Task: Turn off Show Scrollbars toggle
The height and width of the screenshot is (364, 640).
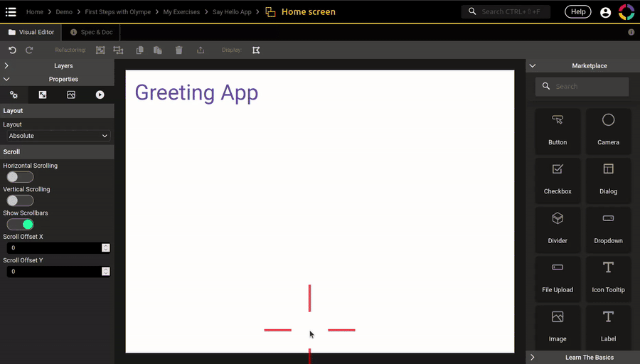Action: (x=20, y=225)
